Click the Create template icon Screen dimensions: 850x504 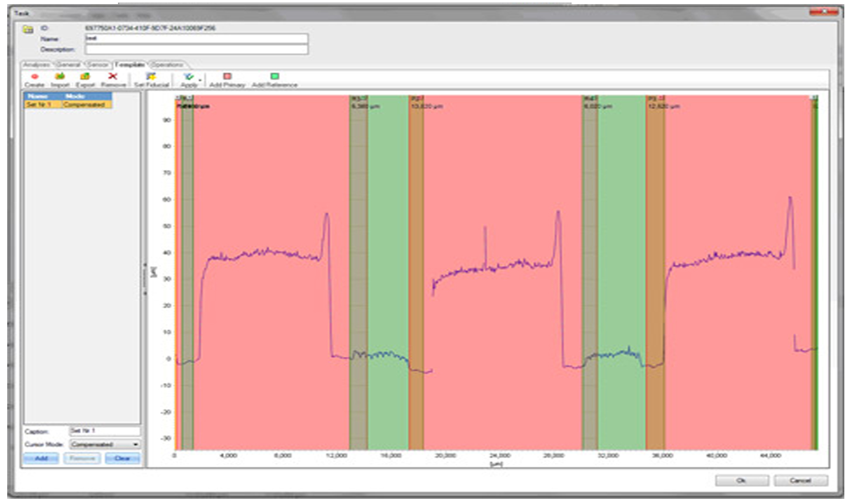[35, 77]
